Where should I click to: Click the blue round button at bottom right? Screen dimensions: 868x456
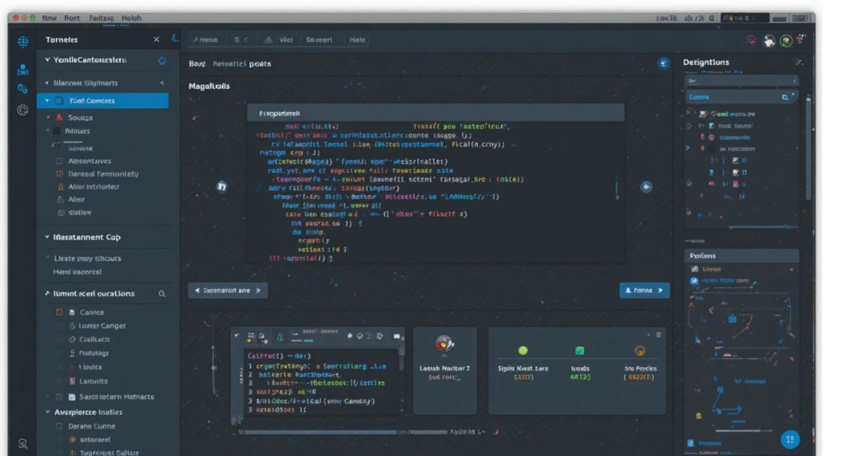[790, 439]
